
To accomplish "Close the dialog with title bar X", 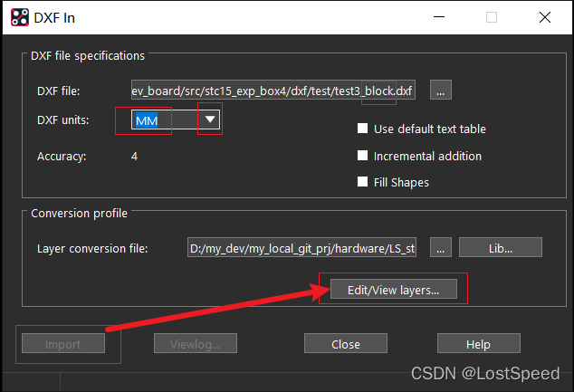I will (545, 17).
